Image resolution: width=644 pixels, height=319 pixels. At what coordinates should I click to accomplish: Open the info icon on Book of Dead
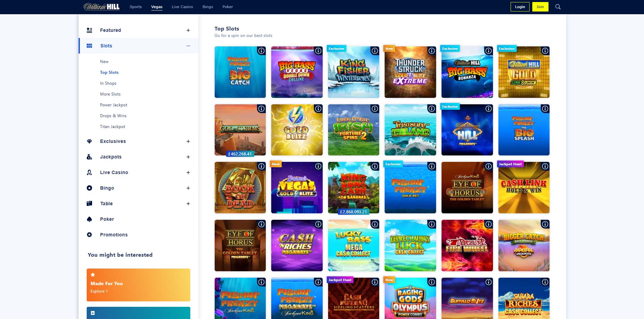pyautogui.click(x=261, y=166)
